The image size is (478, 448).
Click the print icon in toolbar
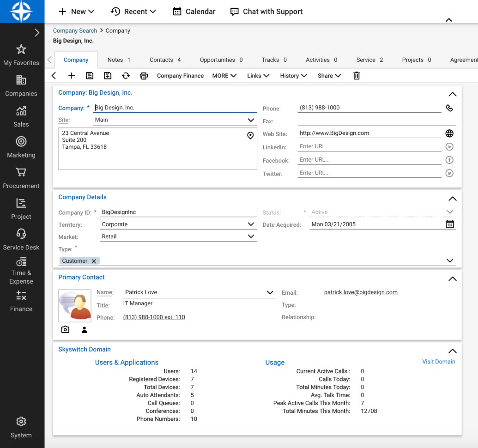144,76
